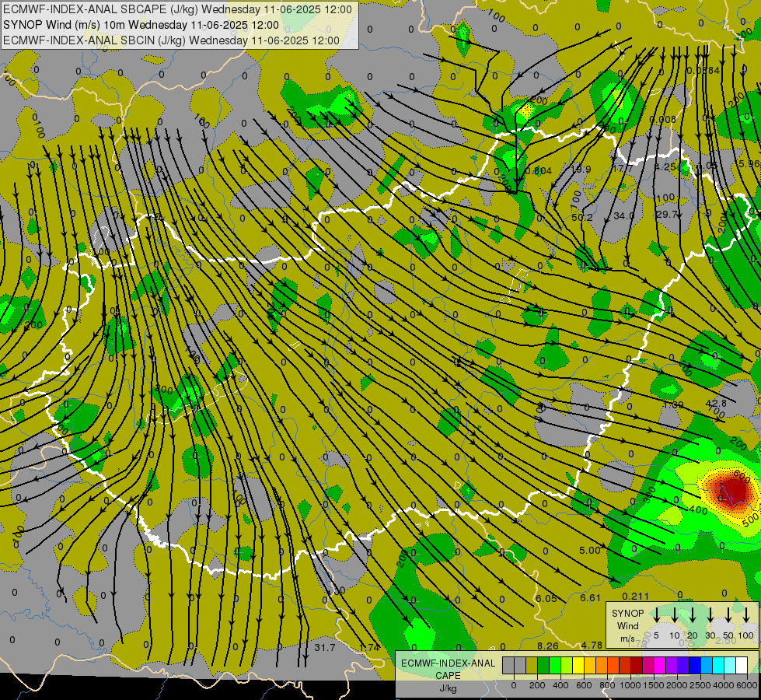Click the 'J/kg' unit label in CAPE legend
Screen dimensions: 761x700
point(448,688)
